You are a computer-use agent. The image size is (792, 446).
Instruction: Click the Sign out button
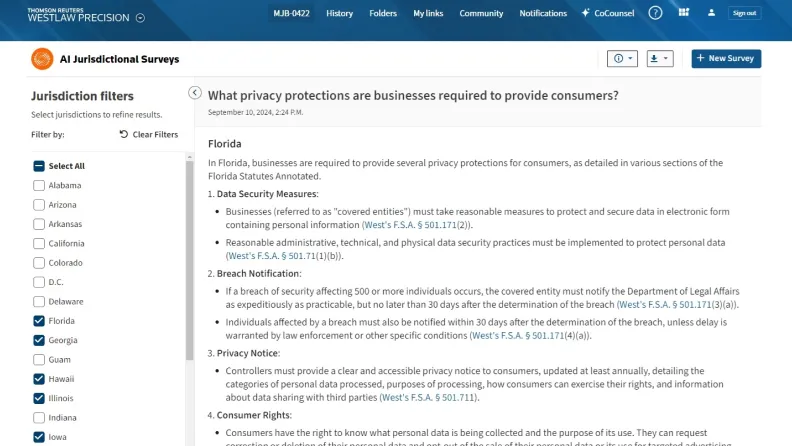click(744, 13)
